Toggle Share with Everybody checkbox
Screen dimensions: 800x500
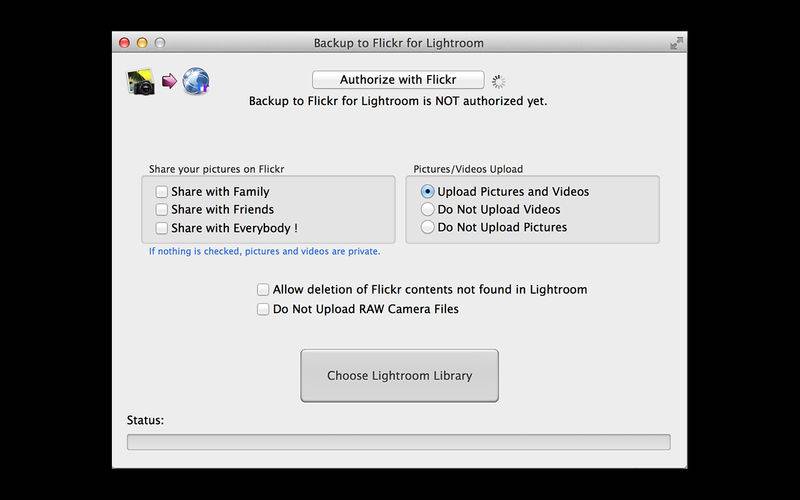coord(162,228)
